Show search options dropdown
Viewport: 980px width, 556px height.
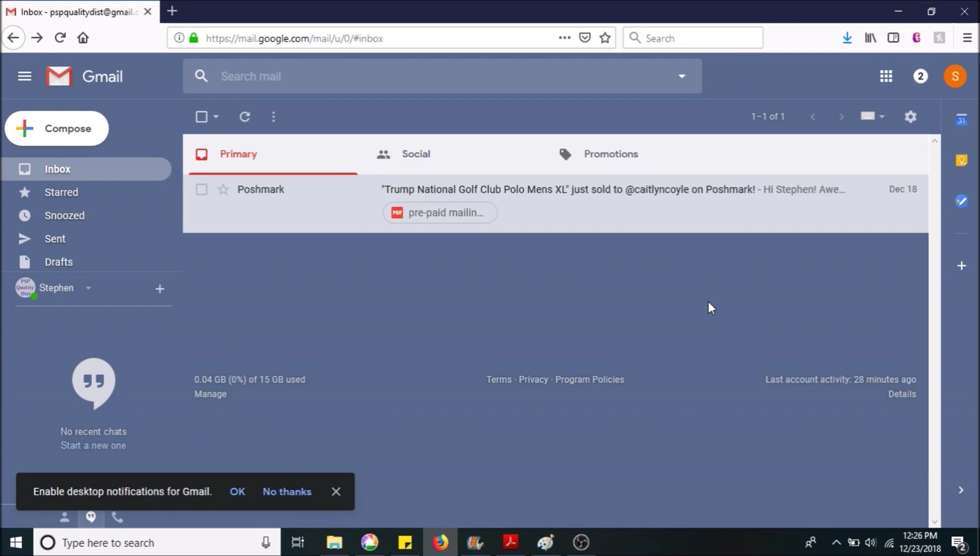[681, 77]
